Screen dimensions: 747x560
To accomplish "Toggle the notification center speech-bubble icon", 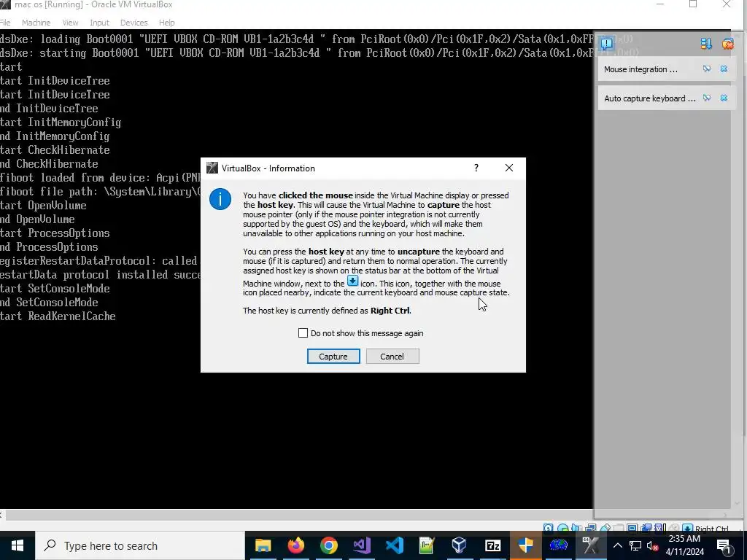I will pos(606,43).
